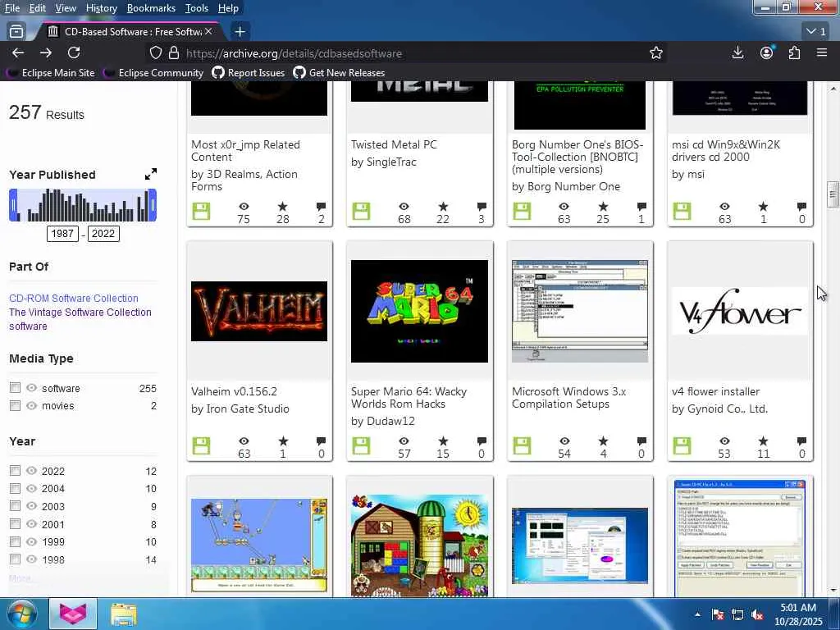Open the View menu

point(66,8)
